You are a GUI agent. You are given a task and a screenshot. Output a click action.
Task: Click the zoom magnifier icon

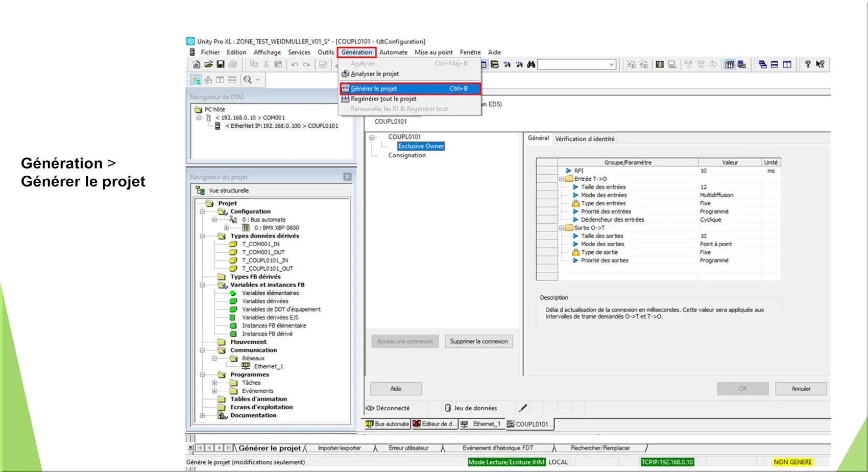pyautogui.click(x=248, y=80)
